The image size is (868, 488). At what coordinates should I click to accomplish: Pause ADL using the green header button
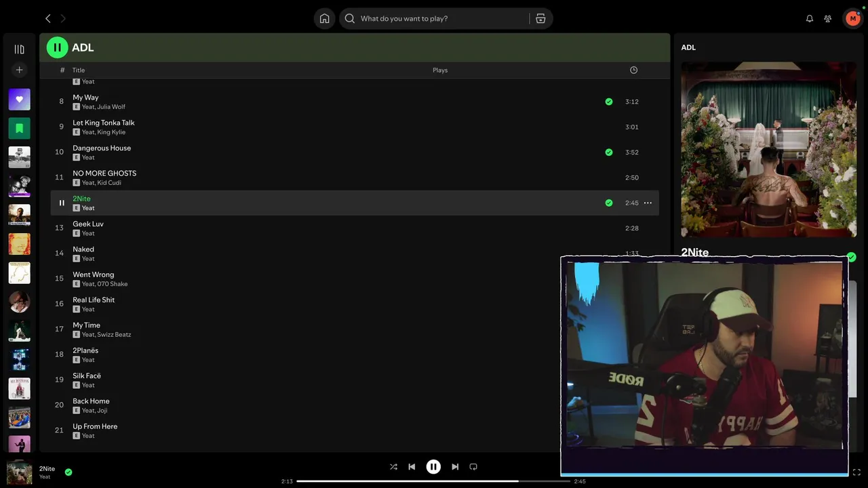[57, 47]
